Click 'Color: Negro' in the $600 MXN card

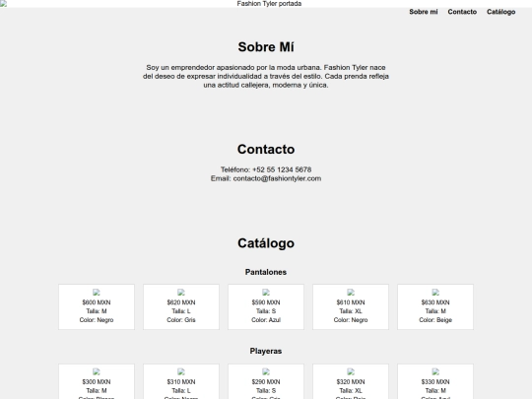97,320
